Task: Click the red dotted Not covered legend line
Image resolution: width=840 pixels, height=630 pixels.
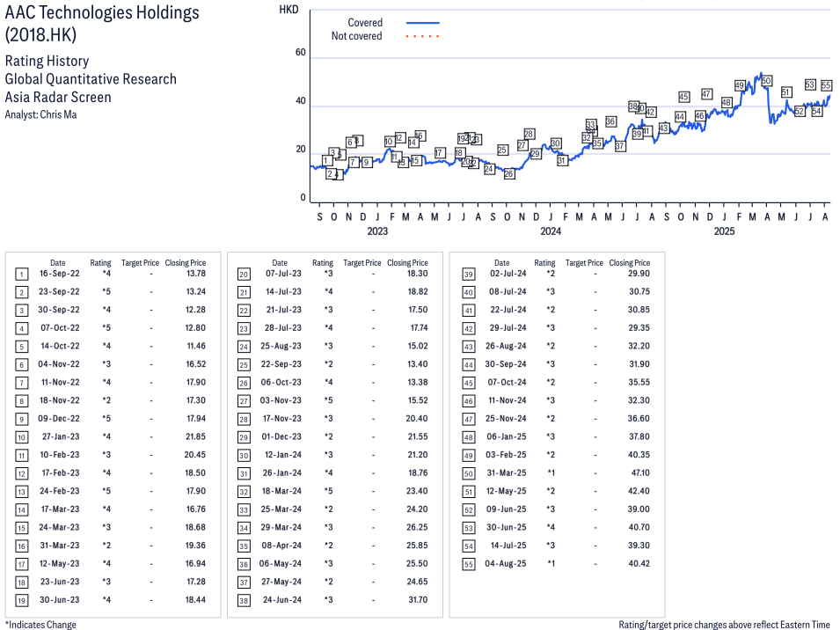Action: pos(423,36)
